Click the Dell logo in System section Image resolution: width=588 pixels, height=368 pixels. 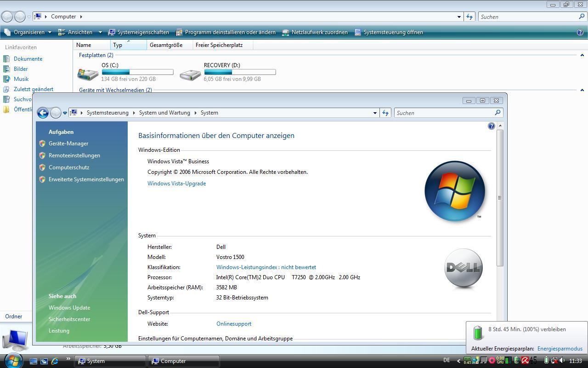click(x=464, y=268)
